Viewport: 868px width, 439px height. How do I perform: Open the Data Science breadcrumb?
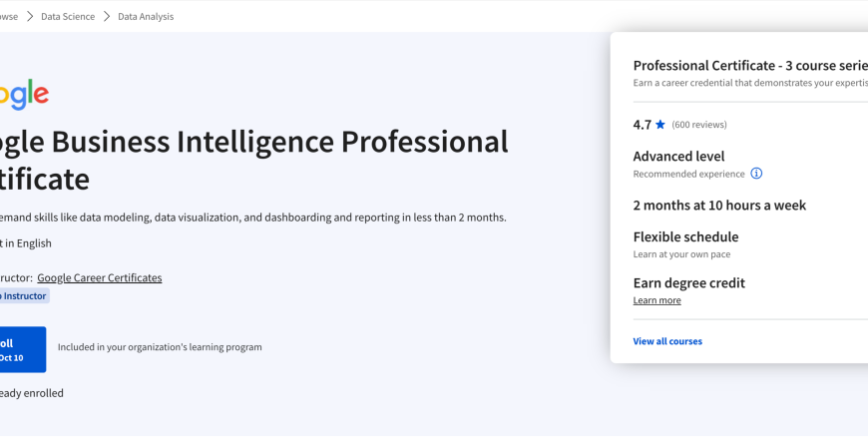pyautogui.click(x=68, y=17)
